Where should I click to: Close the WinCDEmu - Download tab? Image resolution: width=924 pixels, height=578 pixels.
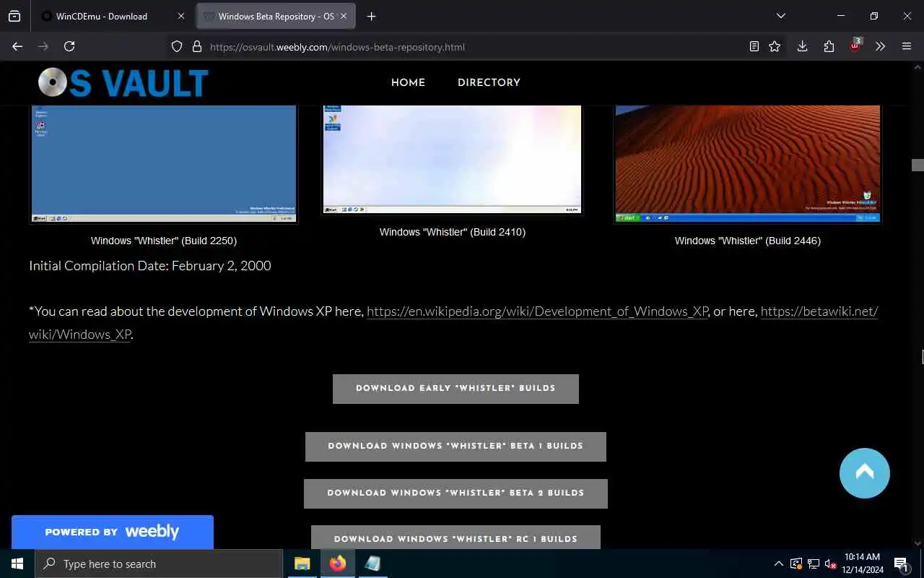pyautogui.click(x=181, y=16)
